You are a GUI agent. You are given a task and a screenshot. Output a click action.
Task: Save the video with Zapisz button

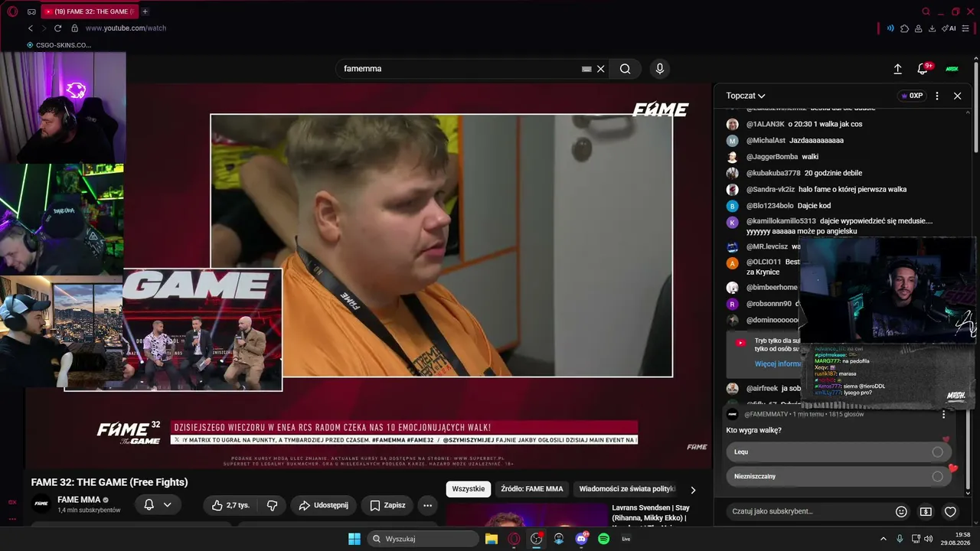(x=387, y=505)
